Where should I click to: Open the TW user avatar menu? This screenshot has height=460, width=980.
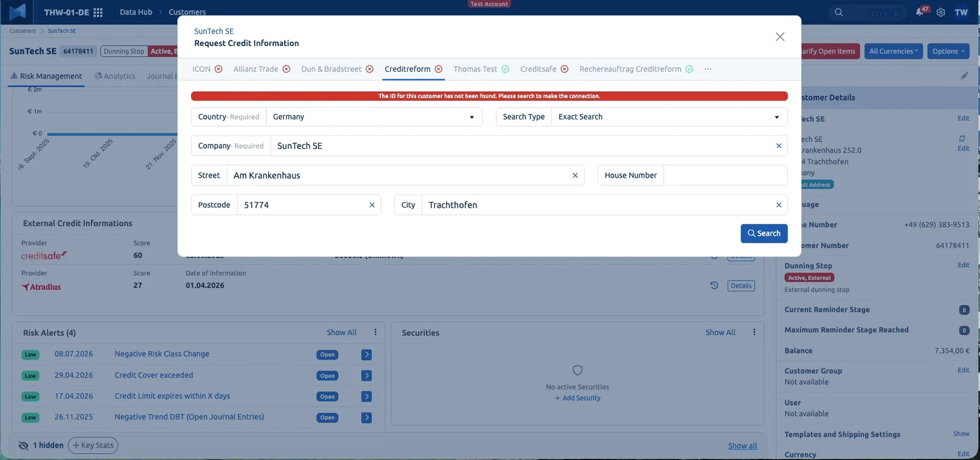pos(961,12)
